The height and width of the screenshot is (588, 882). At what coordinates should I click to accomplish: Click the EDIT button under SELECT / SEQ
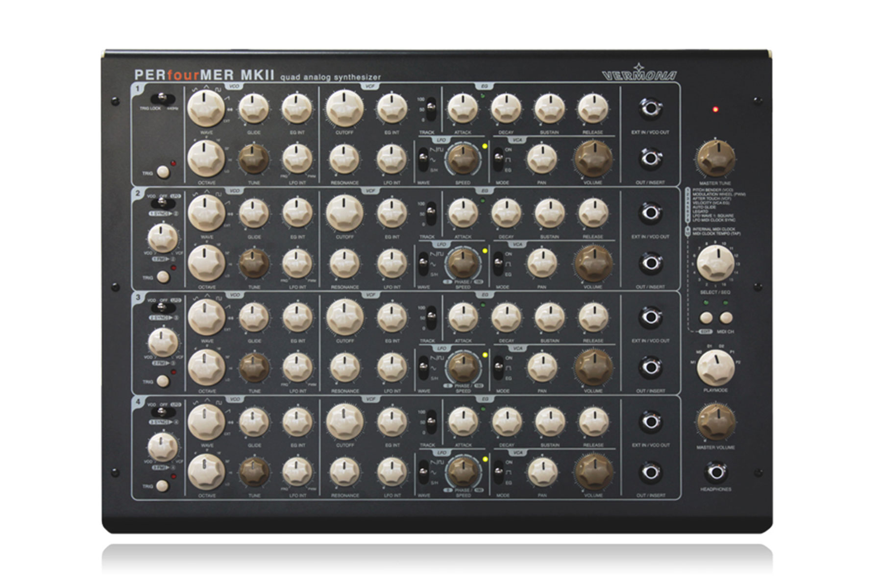[x=706, y=318]
